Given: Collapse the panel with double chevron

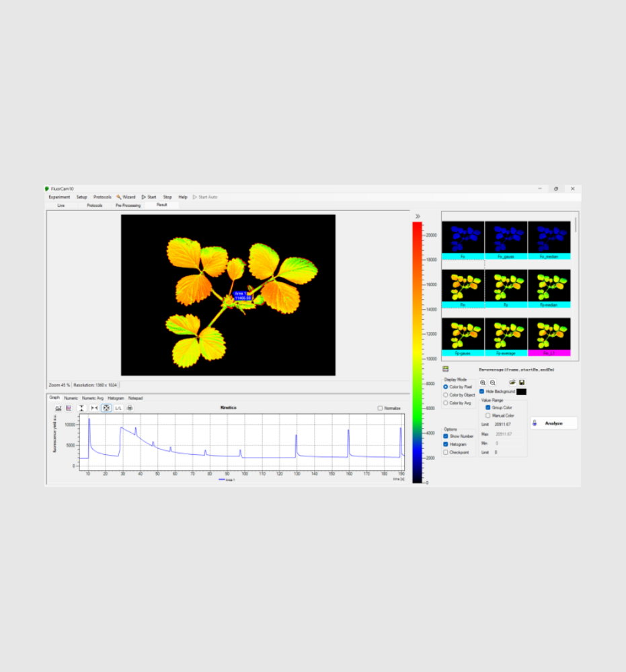Looking at the screenshot, I should coord(418,216).
